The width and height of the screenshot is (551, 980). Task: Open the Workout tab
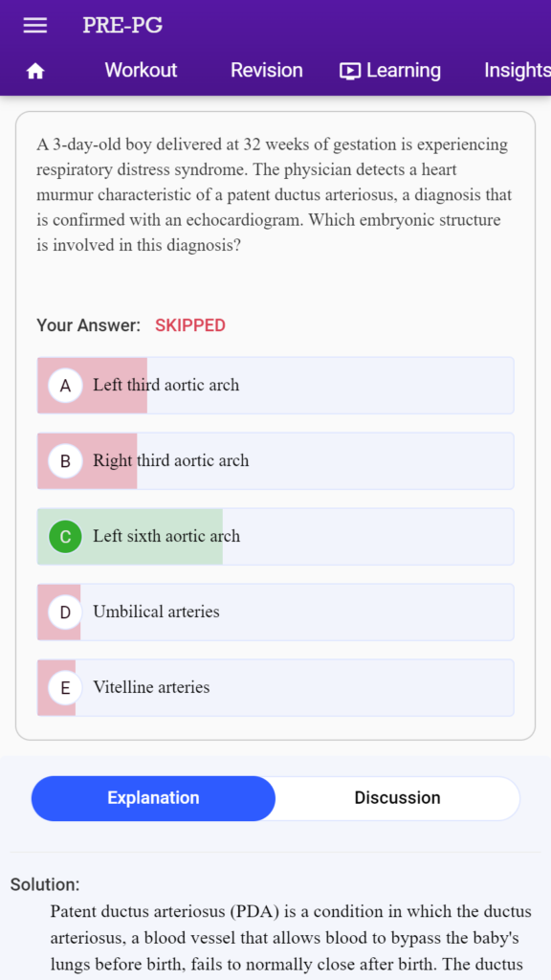coord(142,70)
